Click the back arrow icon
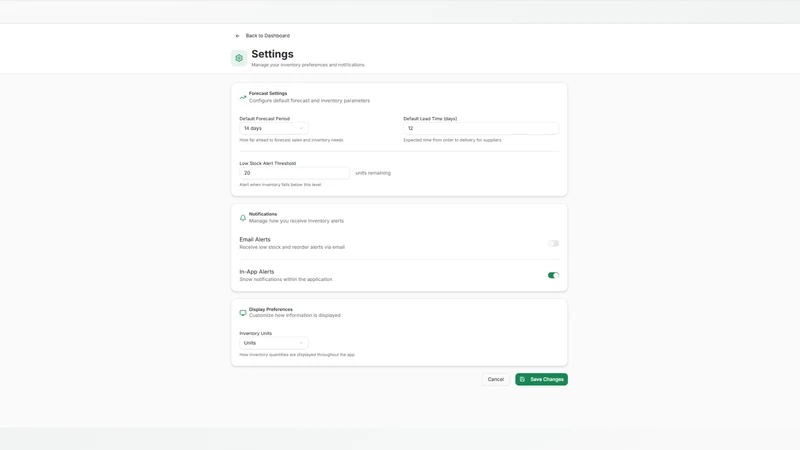 237,36
